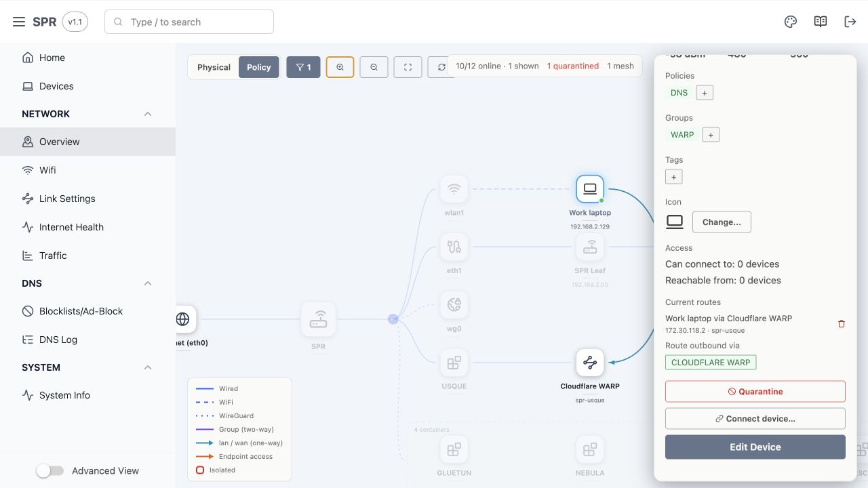The image size is (868, 488).
Task: Click the Edit Device button
Action: coord(755,447)
